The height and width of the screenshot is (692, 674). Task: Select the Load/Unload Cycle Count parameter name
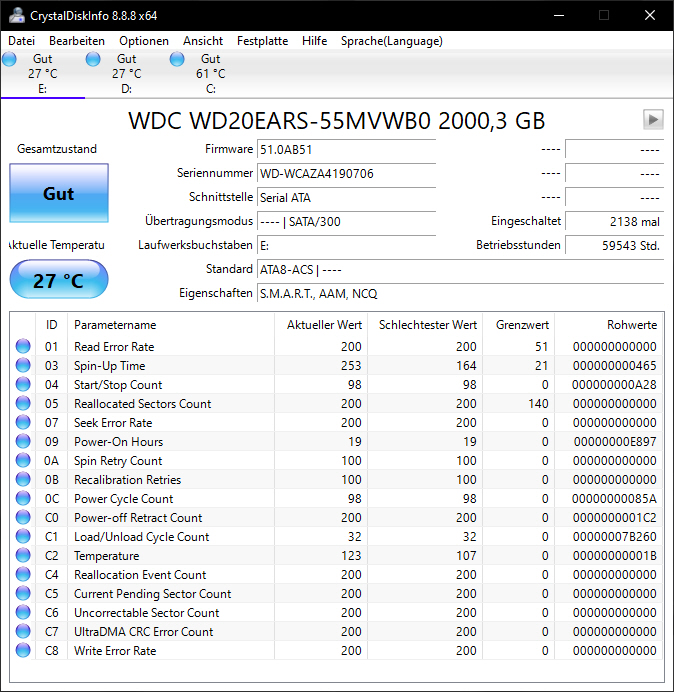tap(141, 537)
